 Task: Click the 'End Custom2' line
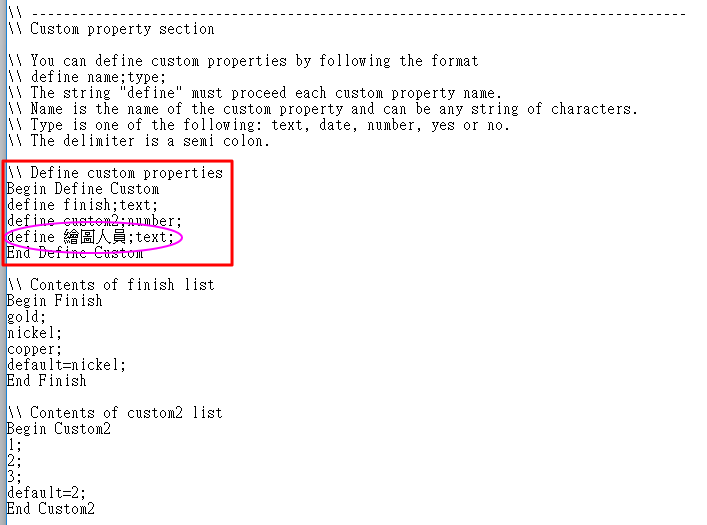pyautogui.click(x=50, y=509)
